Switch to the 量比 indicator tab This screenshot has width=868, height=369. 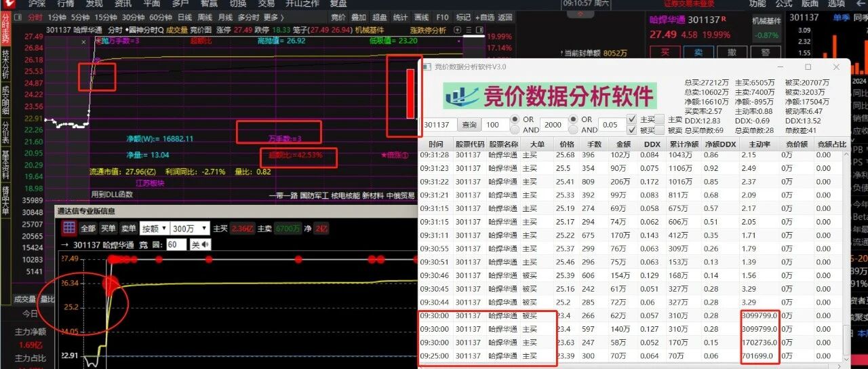tap(47, 299)
